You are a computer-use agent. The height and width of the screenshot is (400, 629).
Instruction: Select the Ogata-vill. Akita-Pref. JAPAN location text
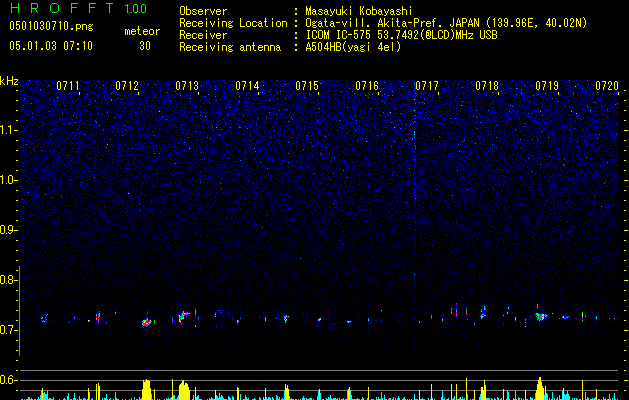(446, 23)
